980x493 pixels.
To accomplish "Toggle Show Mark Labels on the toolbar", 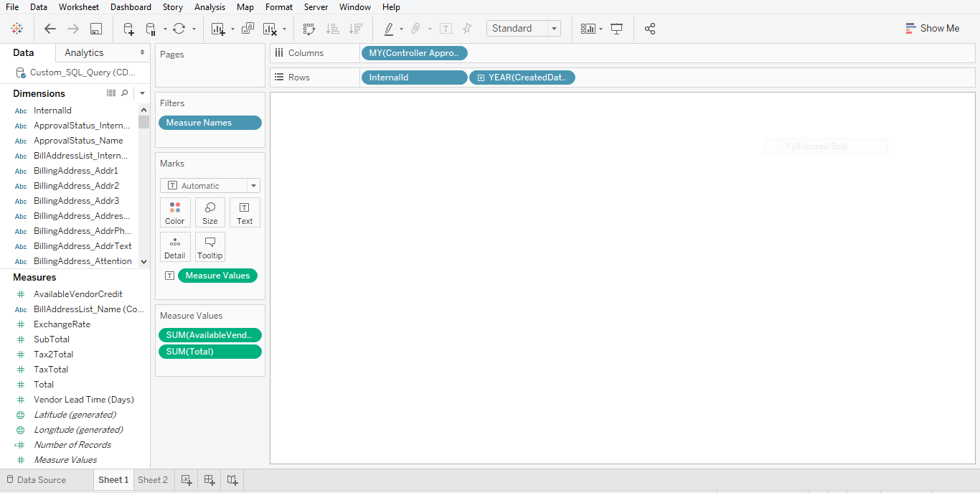I will [x=446, y=29].
